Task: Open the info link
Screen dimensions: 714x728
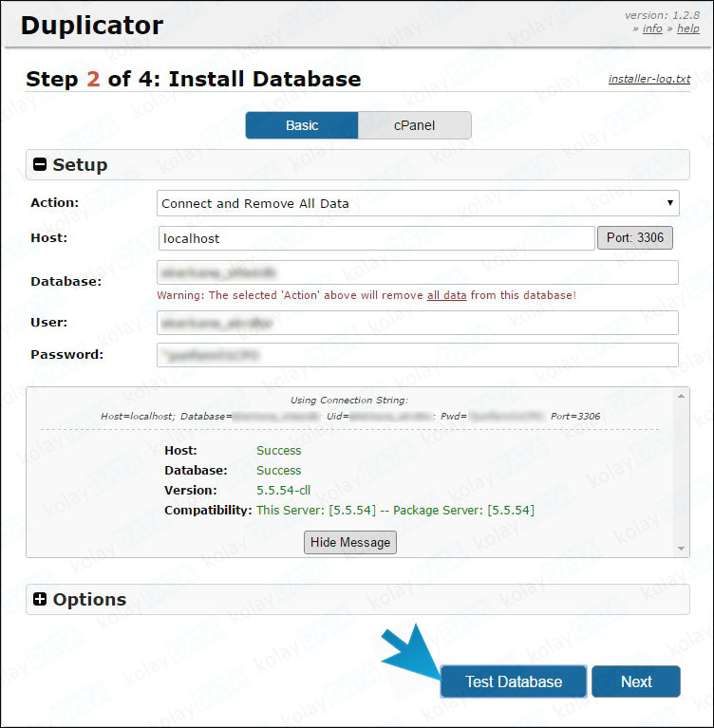Action: pos(652,28)
